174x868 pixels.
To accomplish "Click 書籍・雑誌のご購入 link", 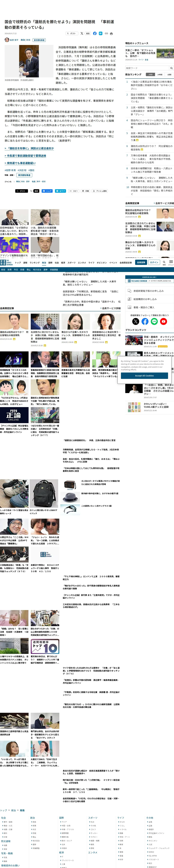I will pos(149,307).
